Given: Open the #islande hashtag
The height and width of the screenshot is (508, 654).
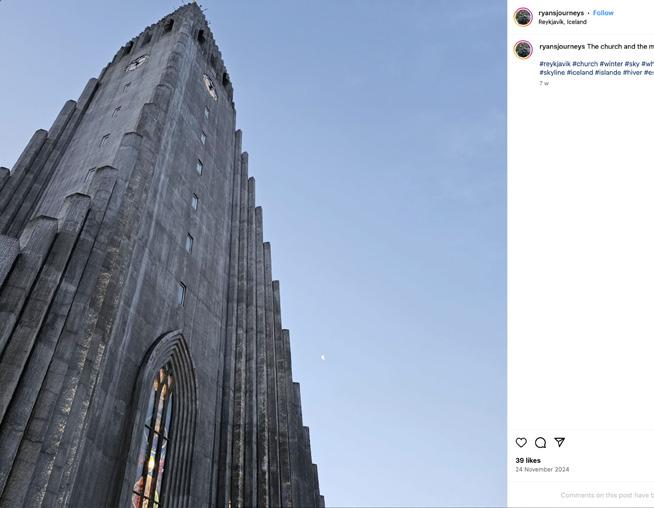Looking at the screenshot, I should [608, 73].
